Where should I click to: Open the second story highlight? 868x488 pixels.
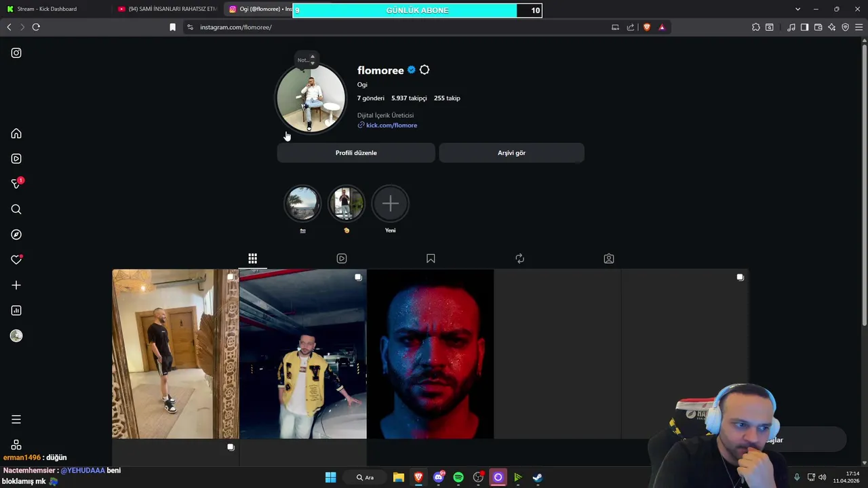347,203
